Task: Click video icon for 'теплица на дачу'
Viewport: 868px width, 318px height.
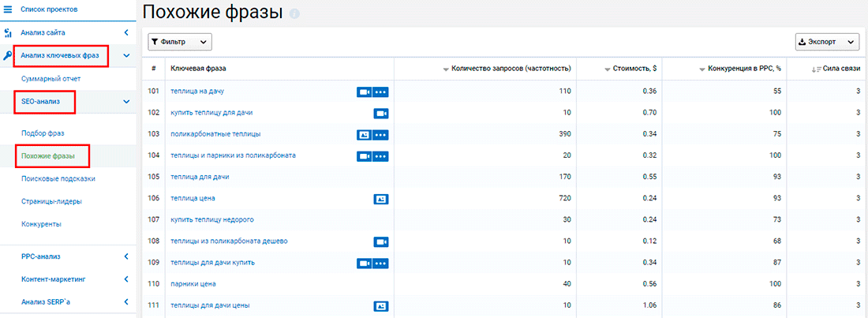Action: 364,92
